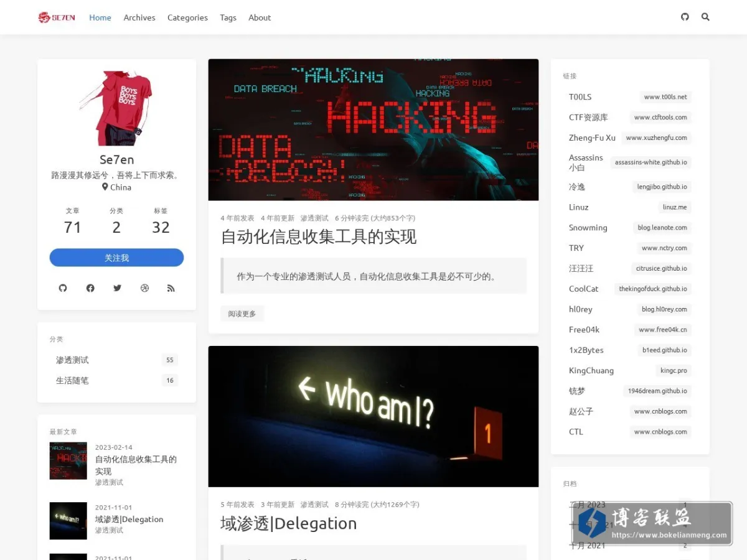Open the TRY friend link
747x560 pixels.
(x=630, y=248)
